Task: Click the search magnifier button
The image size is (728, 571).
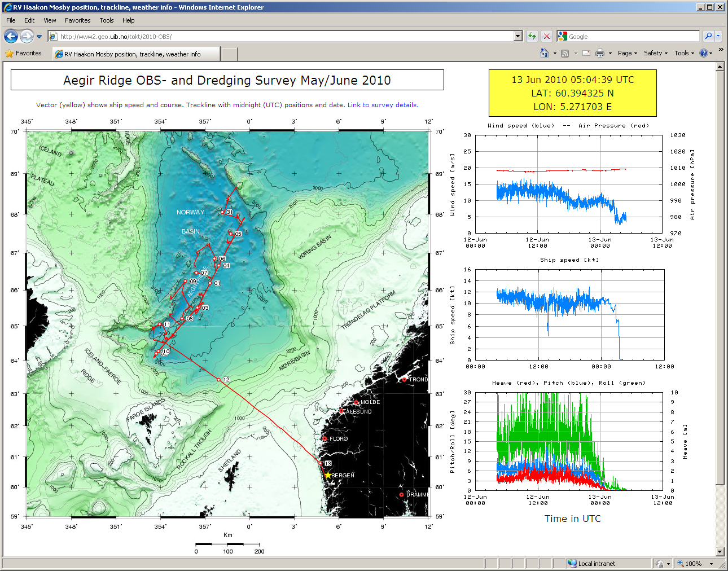Action: pyautogui.click(x=708, y=36)
